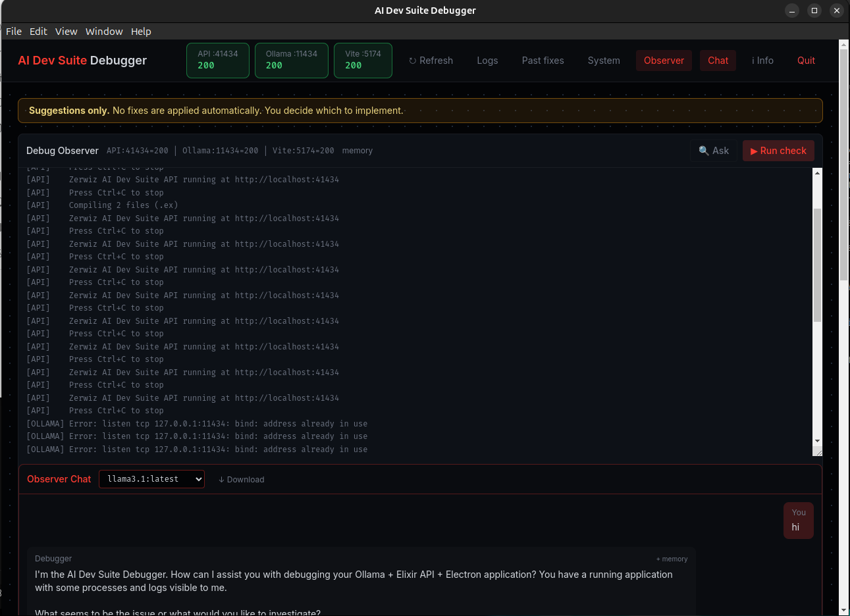Screen dimensions: 850x616
Task: Select the 'hi' message bubble
Action: 798,520
